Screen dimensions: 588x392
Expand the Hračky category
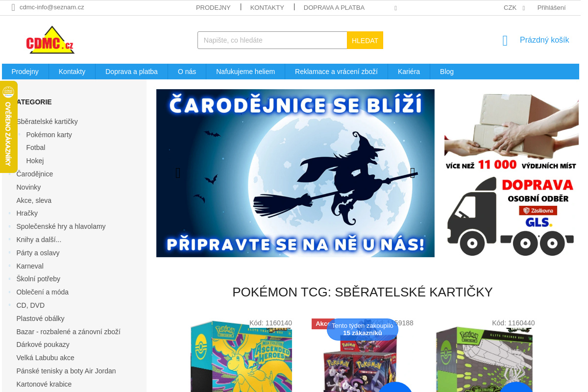10,213
